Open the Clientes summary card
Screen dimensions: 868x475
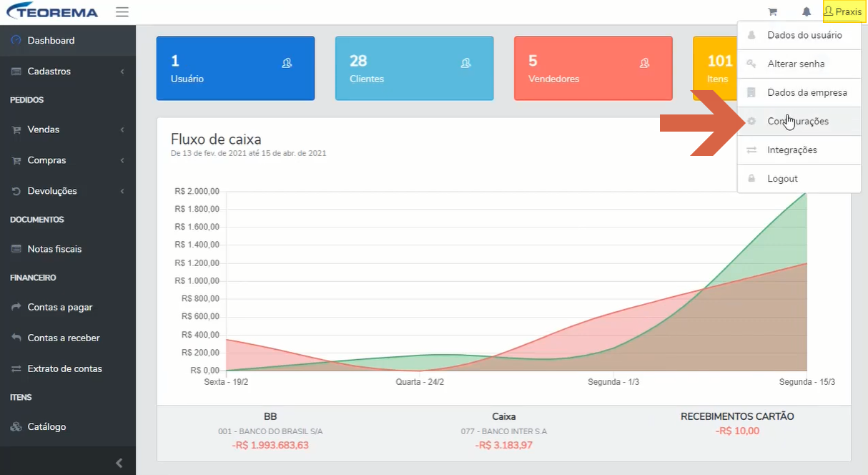[414, 68]
